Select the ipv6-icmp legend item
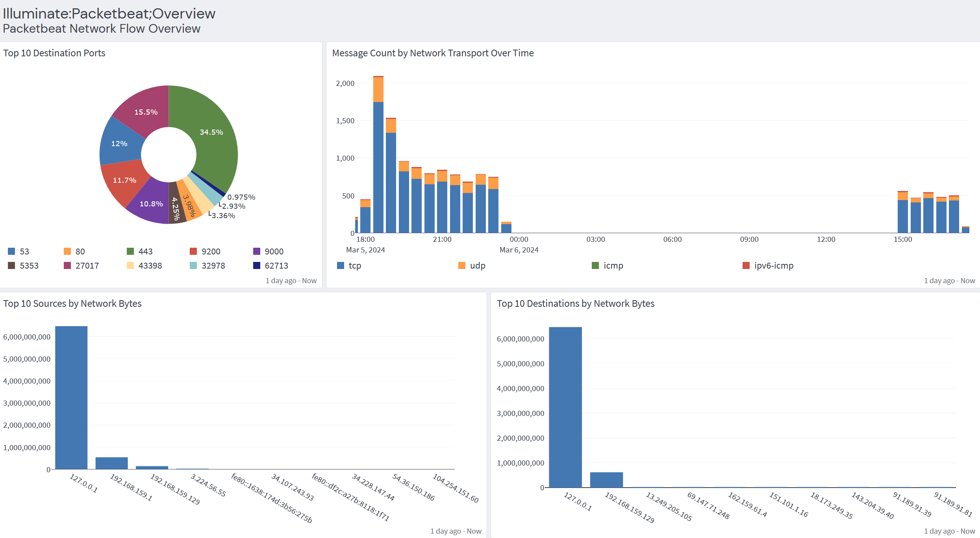980x538 pixels. (x=768, y=265)
